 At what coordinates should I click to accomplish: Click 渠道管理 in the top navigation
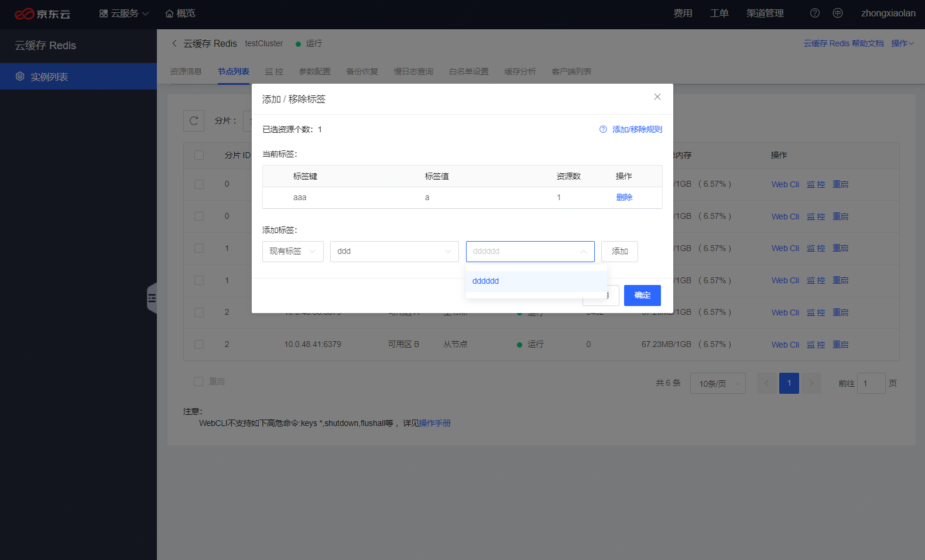(765, 13)
